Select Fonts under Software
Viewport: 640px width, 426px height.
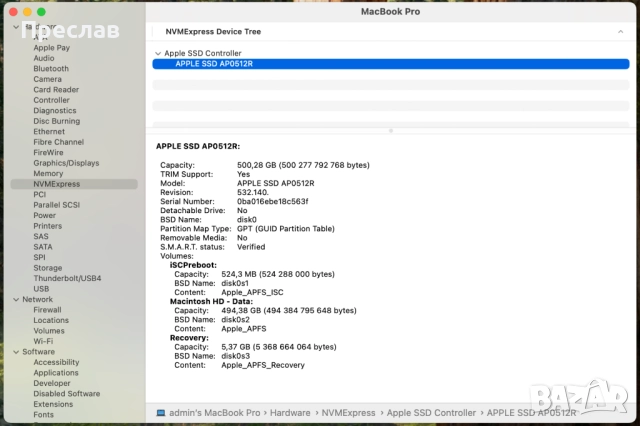point(43,415)
